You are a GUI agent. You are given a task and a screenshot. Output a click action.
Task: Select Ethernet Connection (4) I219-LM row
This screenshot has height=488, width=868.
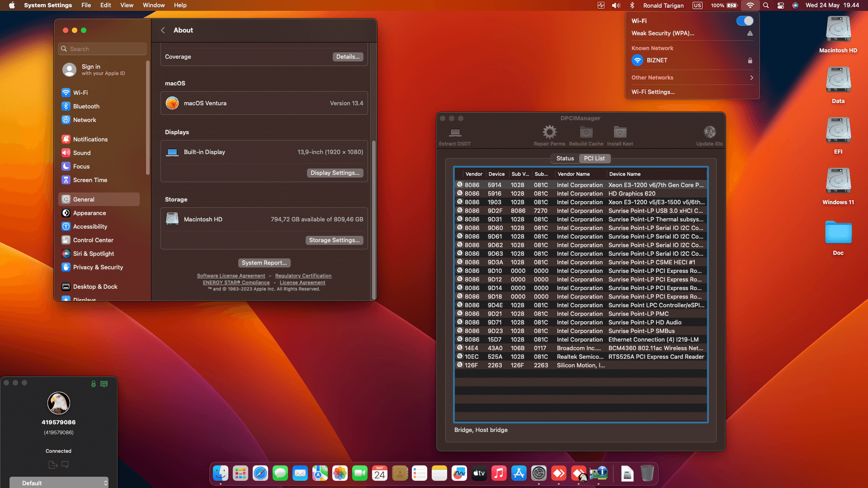click(x=581, y=340)
